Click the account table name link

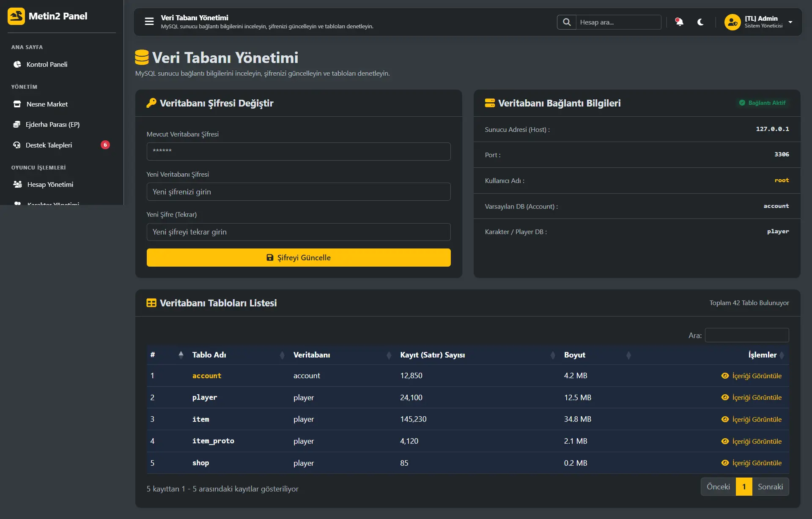pos(207,376)
